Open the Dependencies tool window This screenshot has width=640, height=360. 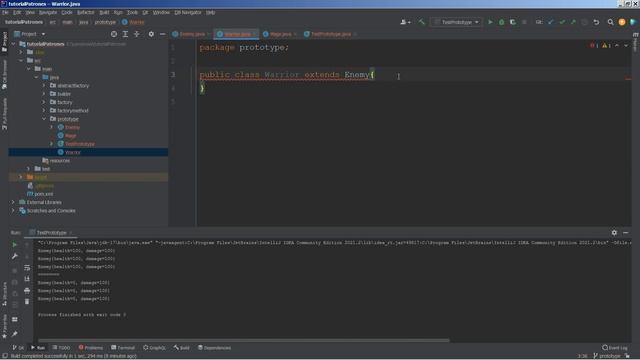coord(214,348)
